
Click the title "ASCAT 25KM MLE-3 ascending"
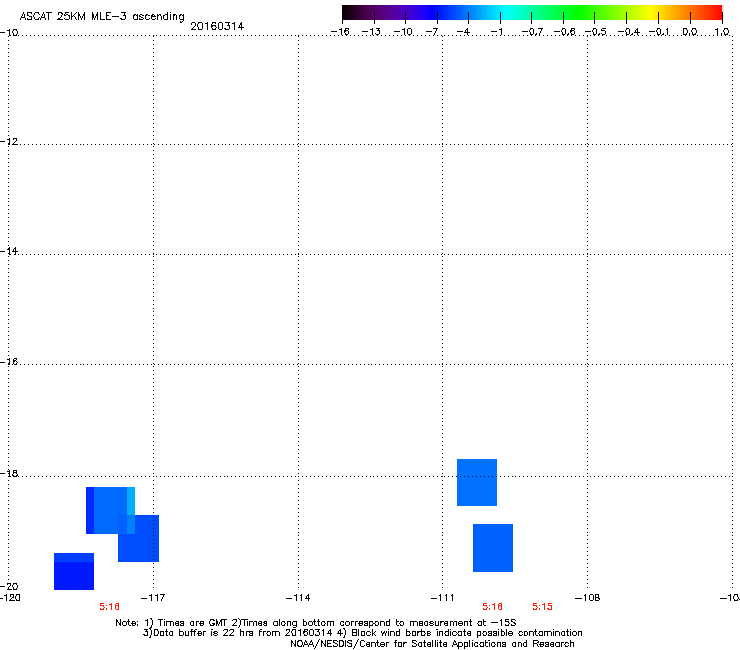coord(102,17)
